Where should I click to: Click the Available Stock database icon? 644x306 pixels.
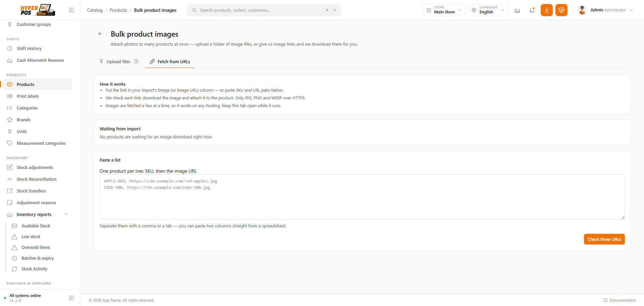[x=14, y=226]
